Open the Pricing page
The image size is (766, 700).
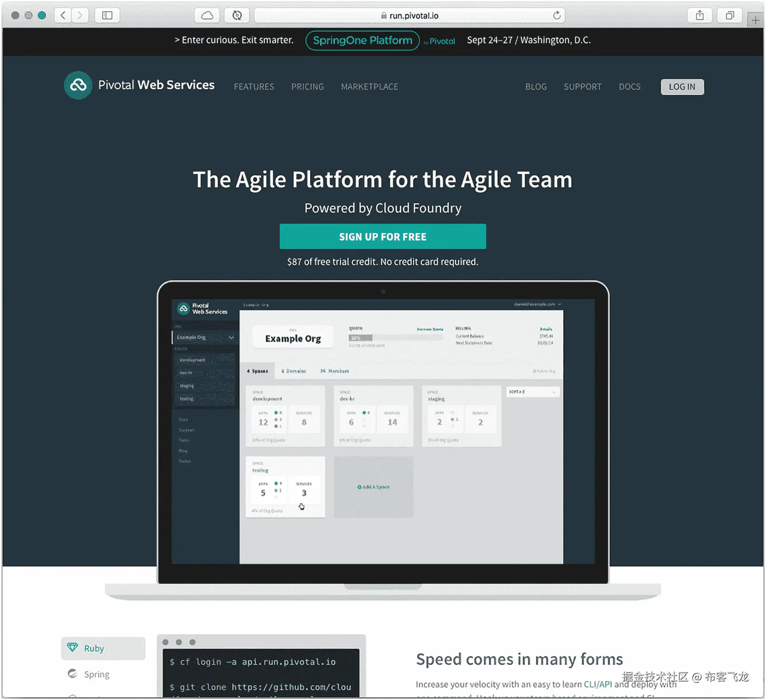click(307, 87)
